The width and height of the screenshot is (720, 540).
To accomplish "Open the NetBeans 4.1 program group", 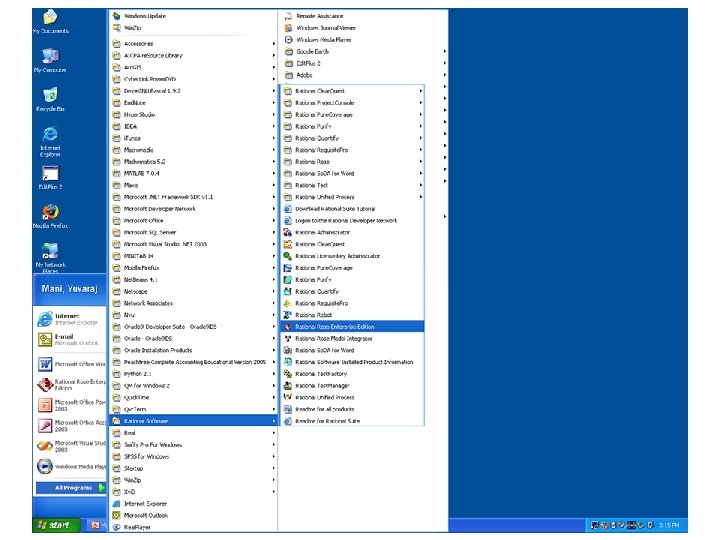I will (x=193, y=280).
